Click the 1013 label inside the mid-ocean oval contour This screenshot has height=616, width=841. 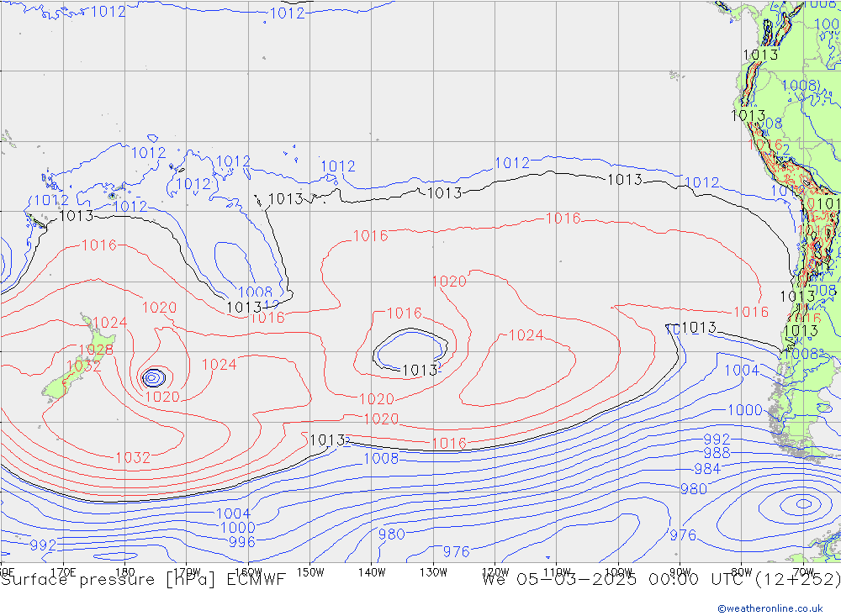[420, 371]
